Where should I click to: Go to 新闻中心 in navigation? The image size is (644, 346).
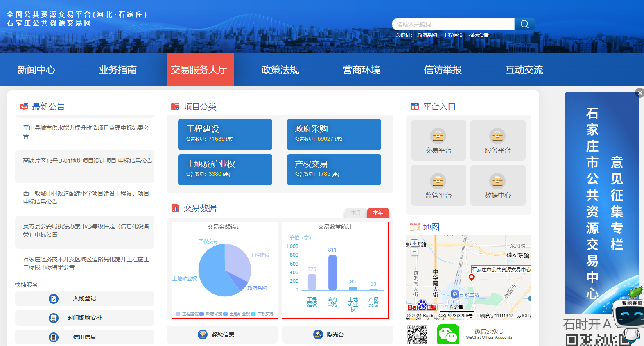point(36,70)
